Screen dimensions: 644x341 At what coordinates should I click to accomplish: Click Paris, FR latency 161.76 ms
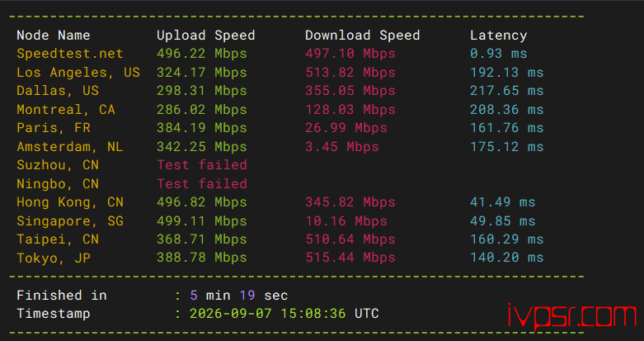507,128
